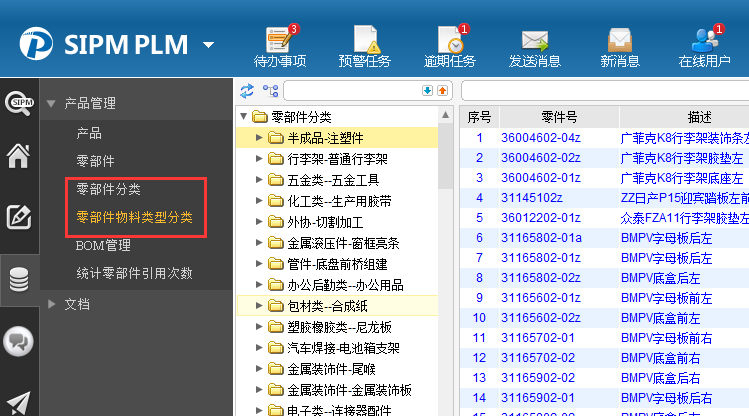Image resolution: width=749 pixels, height=416 pixels.
Task: Open part number 31145102z link
Action: tap(532, 198)
